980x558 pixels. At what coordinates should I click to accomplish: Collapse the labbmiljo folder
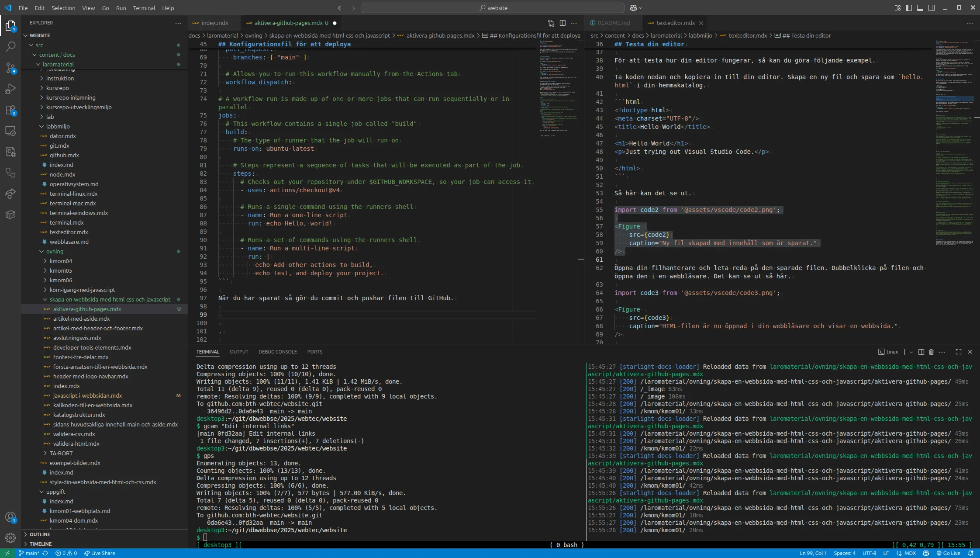58,126
